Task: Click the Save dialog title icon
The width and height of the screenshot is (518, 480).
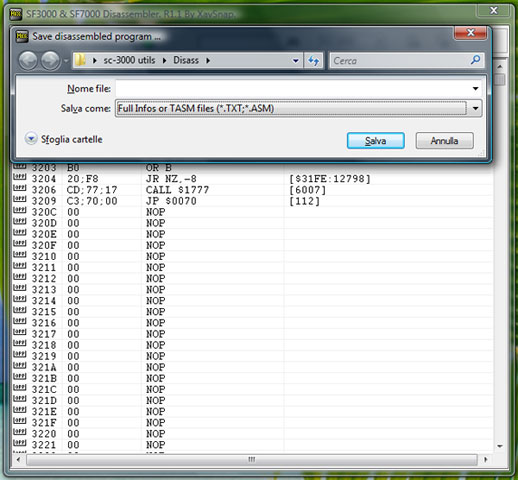Action: coord(22,36)
